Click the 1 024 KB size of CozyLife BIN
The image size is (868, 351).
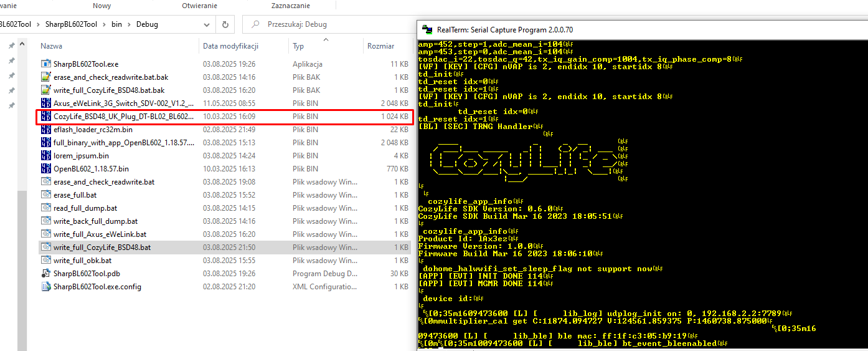click(x=395, y=116)
